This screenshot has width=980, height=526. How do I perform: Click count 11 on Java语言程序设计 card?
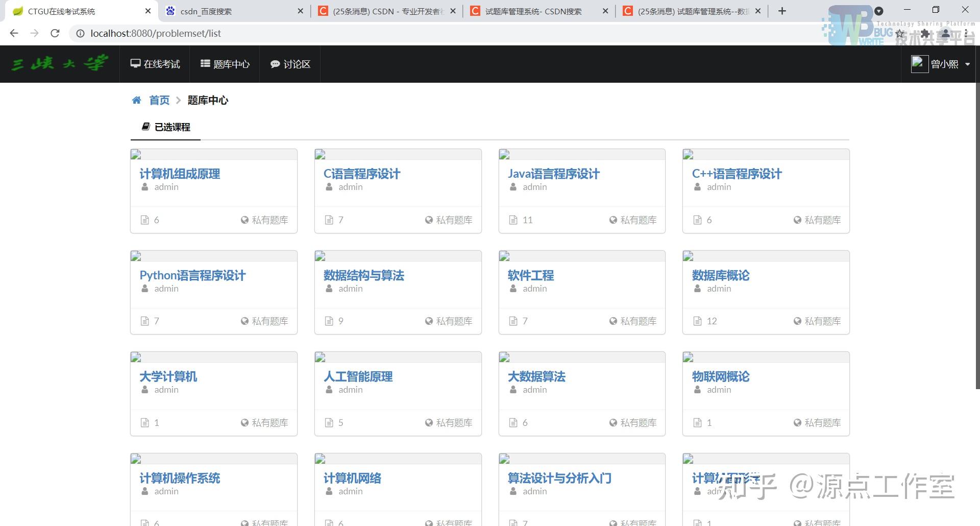pyautogui.click(x=528, y=220)
